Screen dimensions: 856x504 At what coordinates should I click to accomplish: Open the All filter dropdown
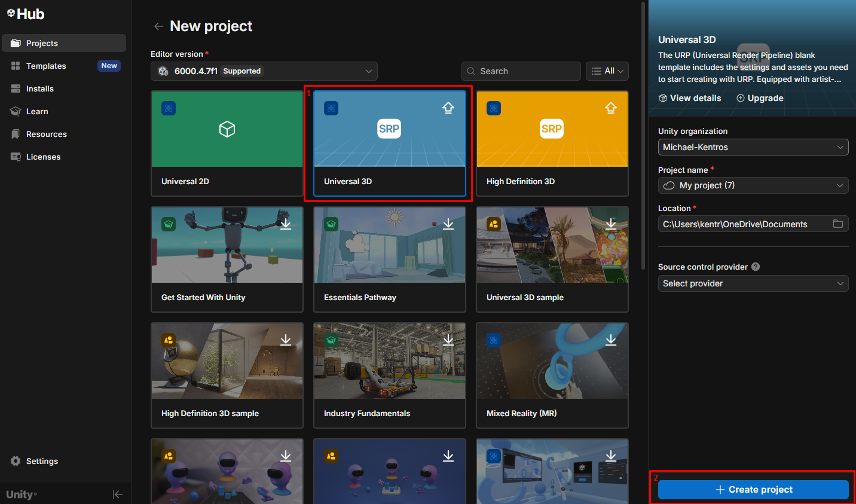(x=607, y=71)
